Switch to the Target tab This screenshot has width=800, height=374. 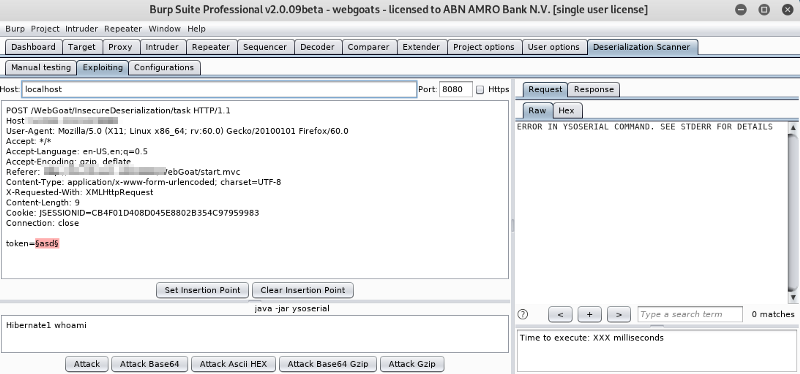click(82, 47)
